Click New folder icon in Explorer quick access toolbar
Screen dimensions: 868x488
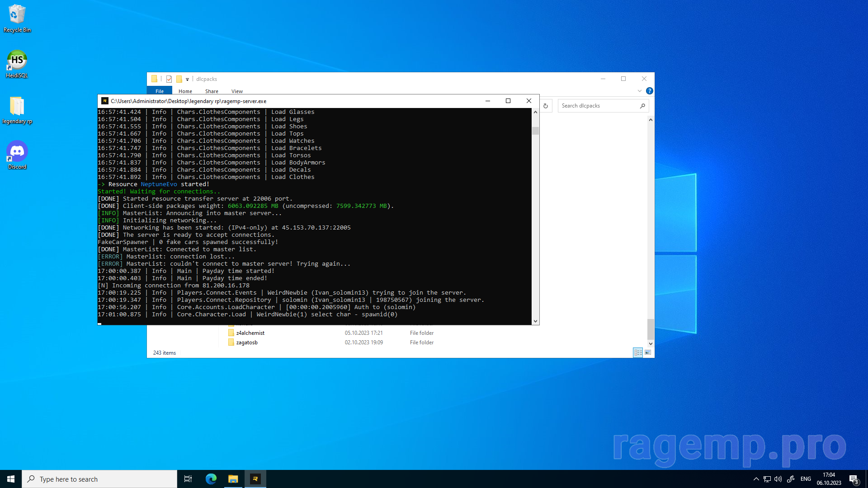tap(179, 79)
